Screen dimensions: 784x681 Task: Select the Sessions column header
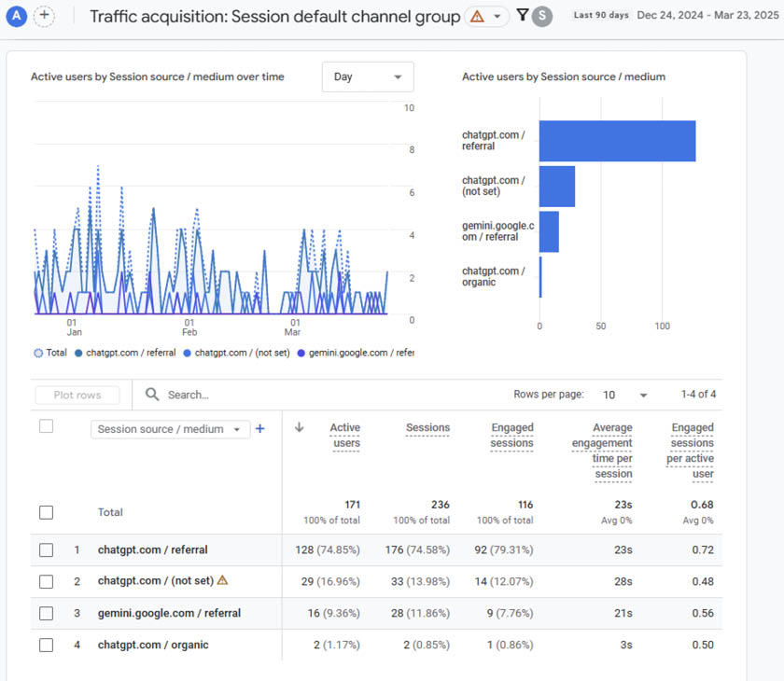point(427,427)
